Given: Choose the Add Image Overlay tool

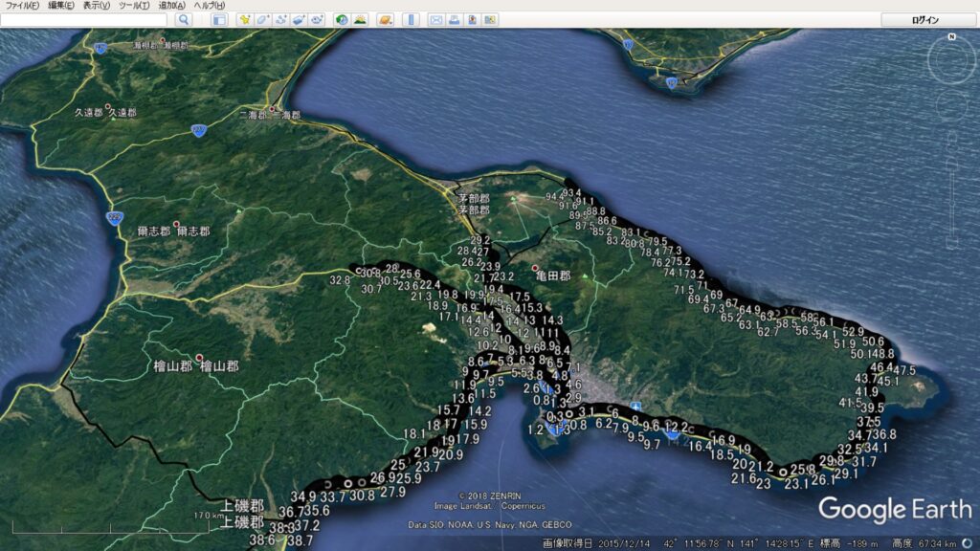Looking at the screenshot, I should point(299,19).
